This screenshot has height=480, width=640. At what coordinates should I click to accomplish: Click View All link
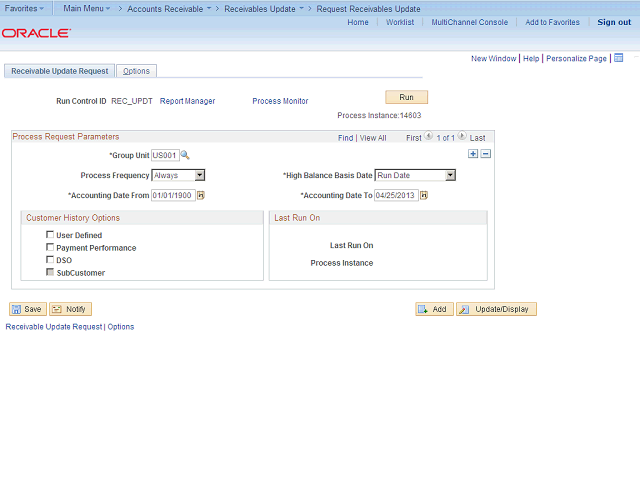(x=373, y=138)
